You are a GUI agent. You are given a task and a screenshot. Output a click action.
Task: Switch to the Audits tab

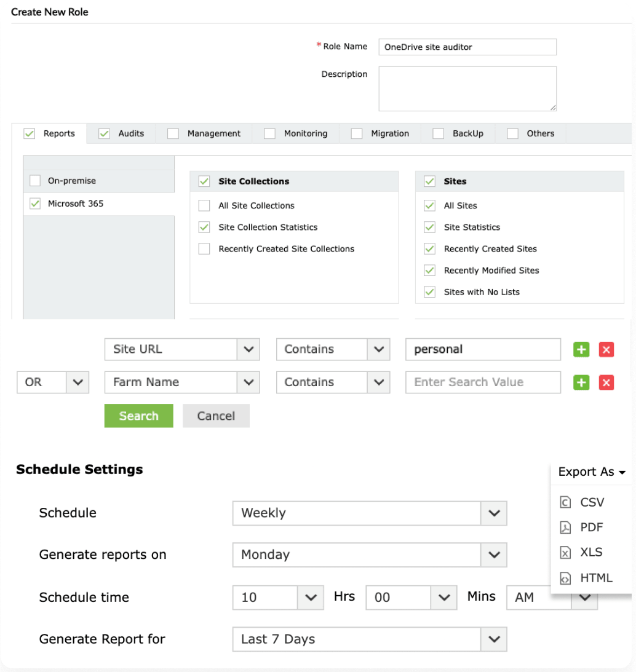coord(131,133)
